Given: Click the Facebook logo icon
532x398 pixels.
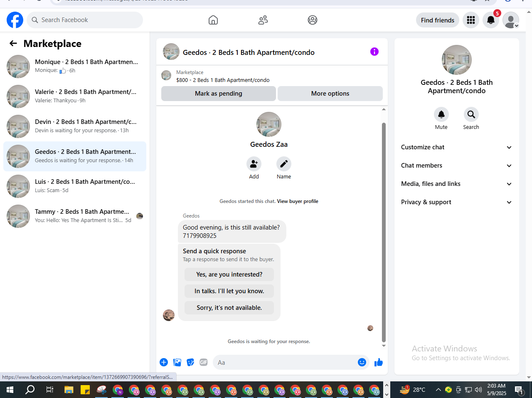Looking at the screenshot, I should tap(15, 20).
